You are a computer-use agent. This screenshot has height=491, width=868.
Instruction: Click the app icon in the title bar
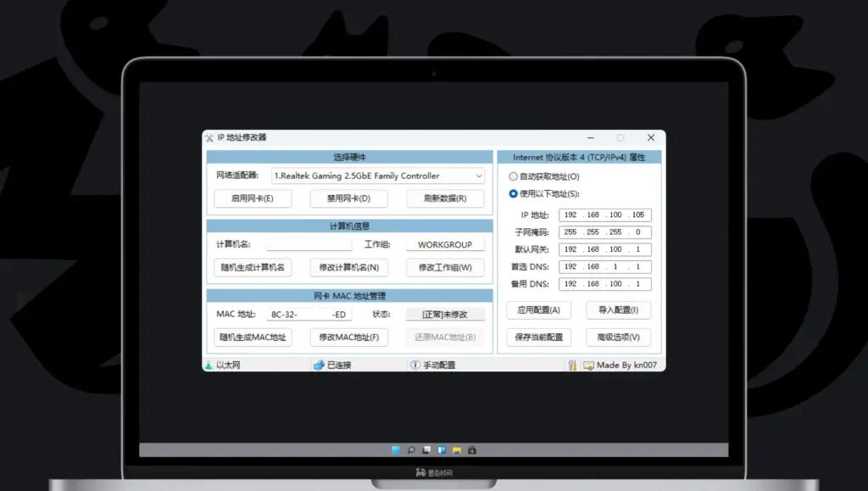click(x=210, y=137)
